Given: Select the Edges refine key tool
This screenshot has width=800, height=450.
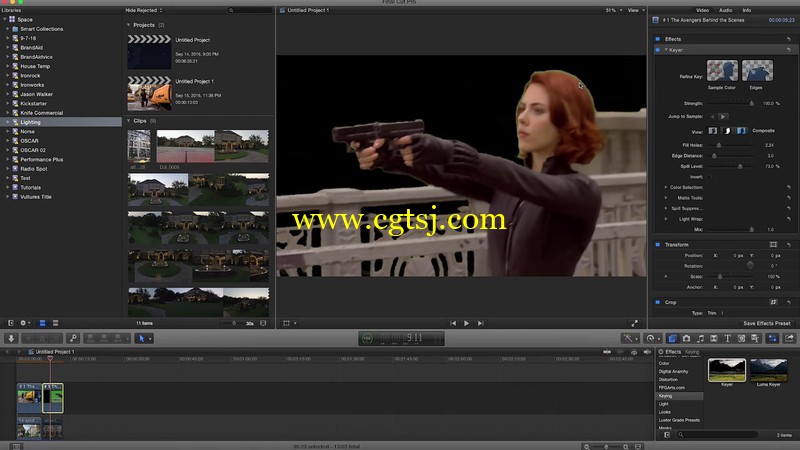Looking at the screenshot, I should [757, 70].
